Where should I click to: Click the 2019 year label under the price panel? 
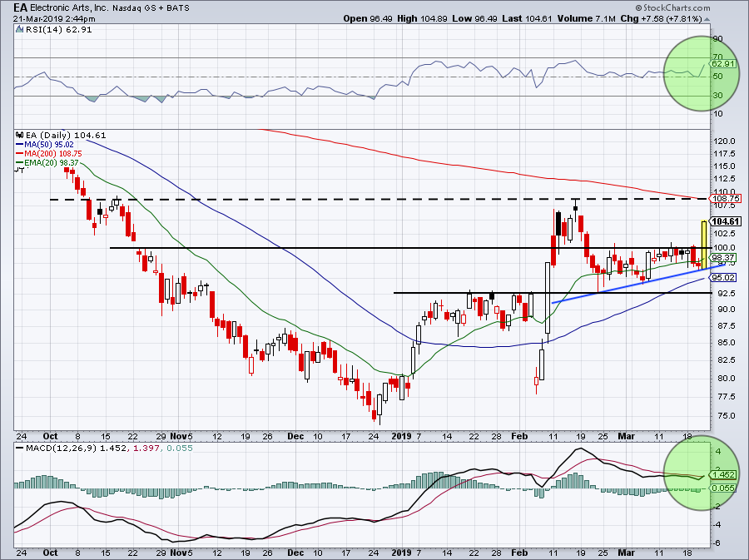401,436
